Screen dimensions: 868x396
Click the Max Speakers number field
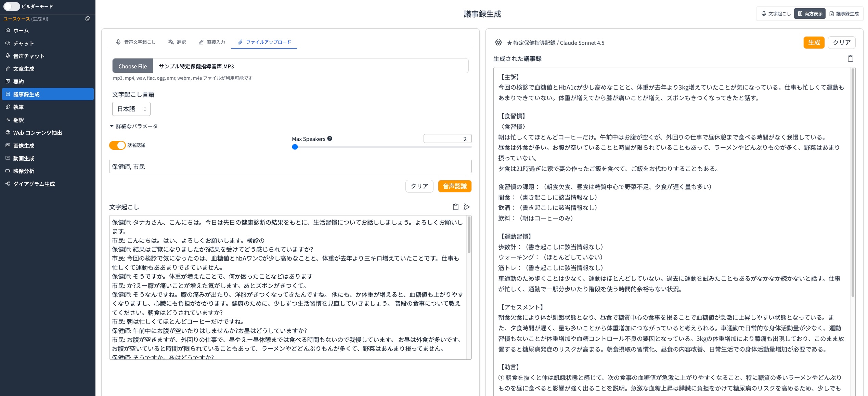(447, 138)
